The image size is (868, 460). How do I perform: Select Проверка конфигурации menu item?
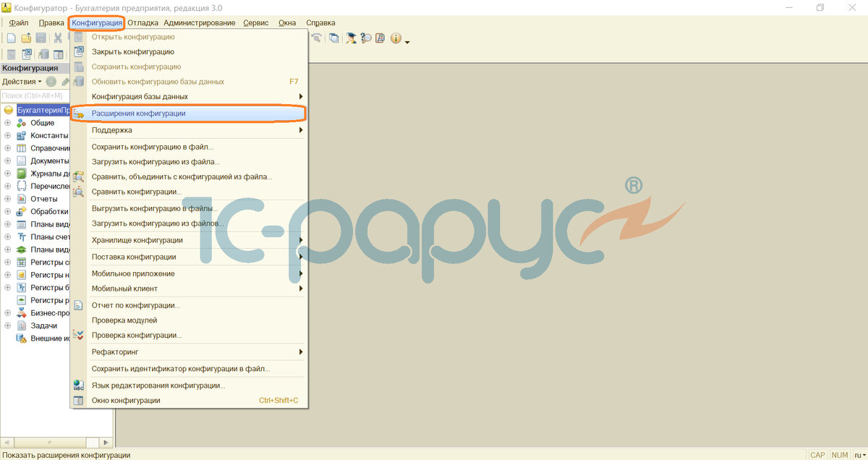click(189, 336)
